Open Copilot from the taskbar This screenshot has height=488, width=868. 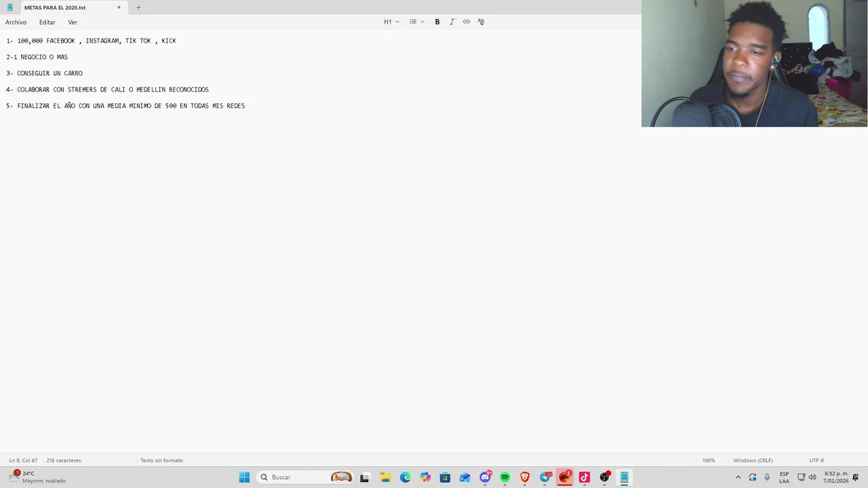[425, 477]
